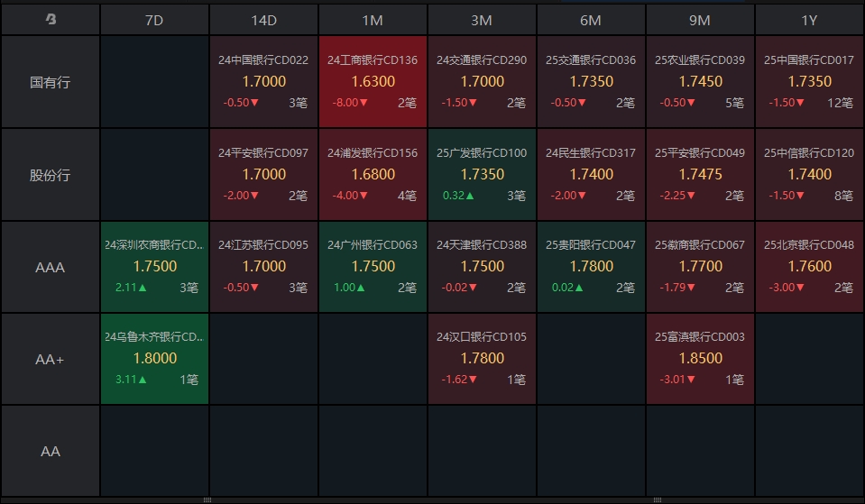Open the 24江苏银行CD095 cell
865x504 pixels.
point(263,267)
